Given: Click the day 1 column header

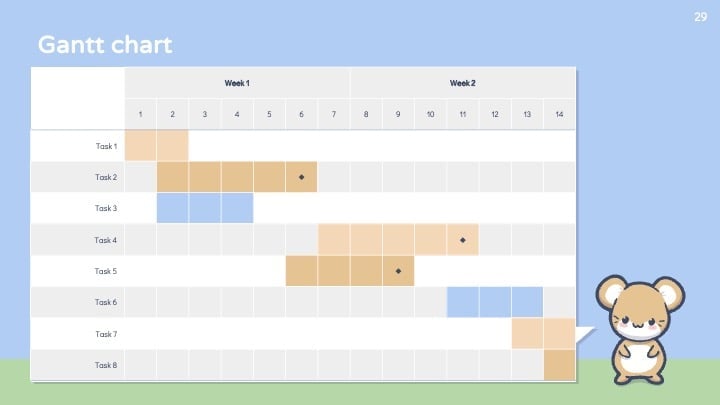Looking at the screenshot, I should 141,114.
